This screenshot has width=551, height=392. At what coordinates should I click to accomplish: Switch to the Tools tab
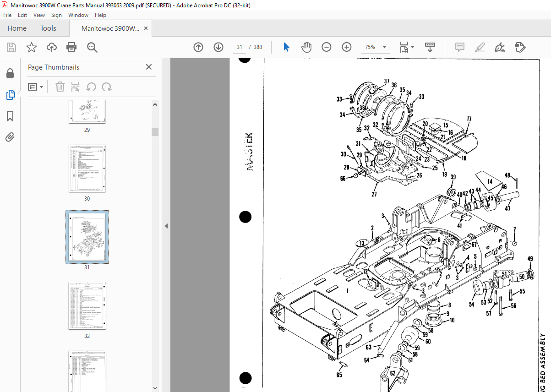pyautogui.click(x=48, y=28)
